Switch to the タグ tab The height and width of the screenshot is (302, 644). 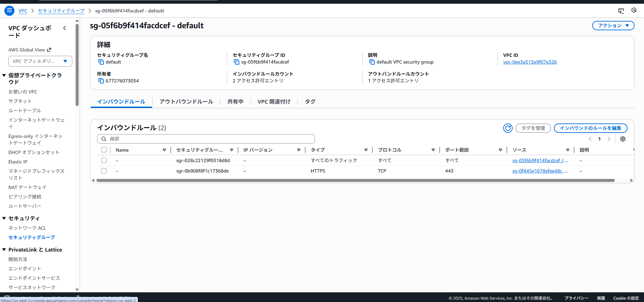click(310, 102)
